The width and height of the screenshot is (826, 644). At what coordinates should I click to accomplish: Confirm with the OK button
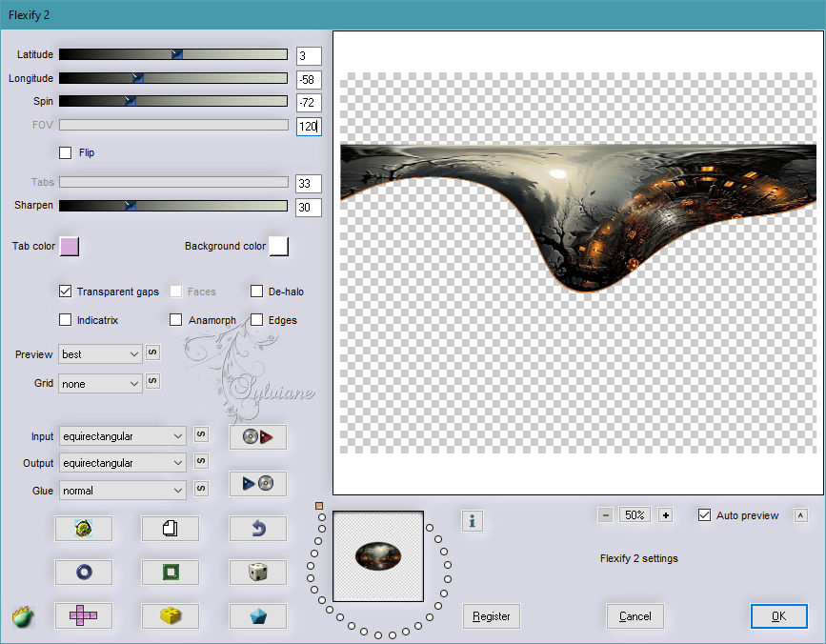coord(778,616)
